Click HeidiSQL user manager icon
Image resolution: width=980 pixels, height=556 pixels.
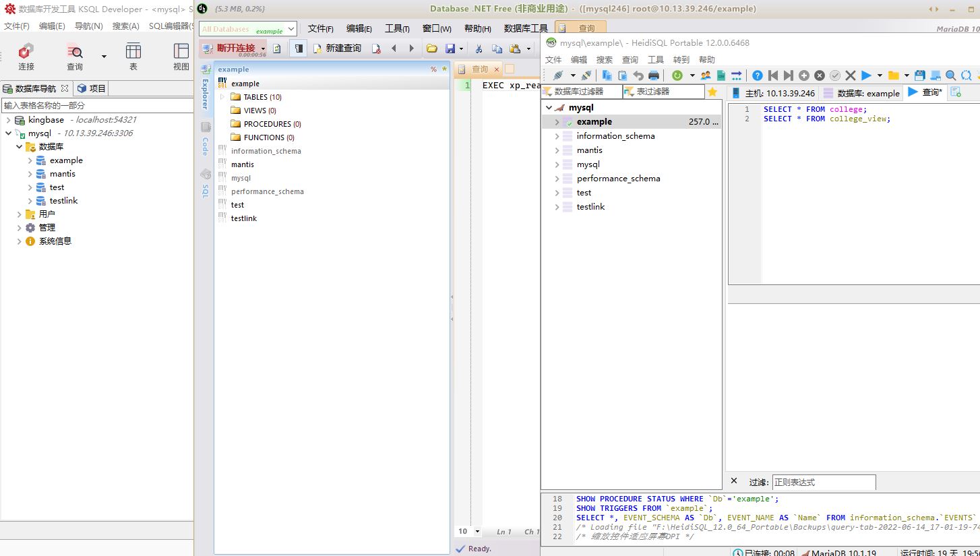pyautogui.click(x=706, y=75)
